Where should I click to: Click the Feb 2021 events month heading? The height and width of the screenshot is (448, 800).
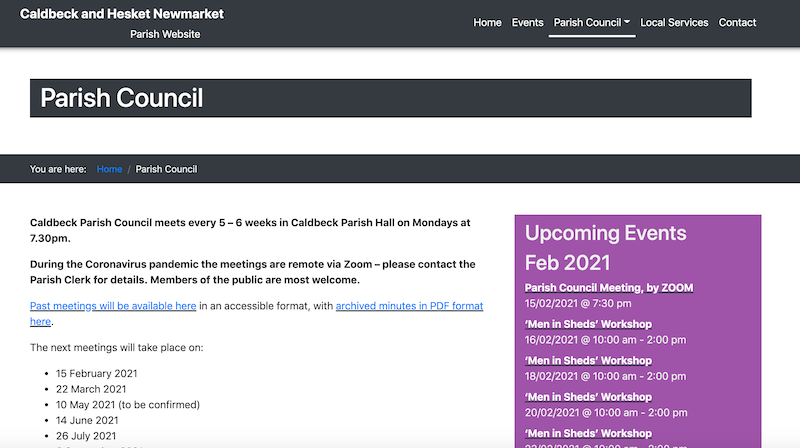point(567,262)
